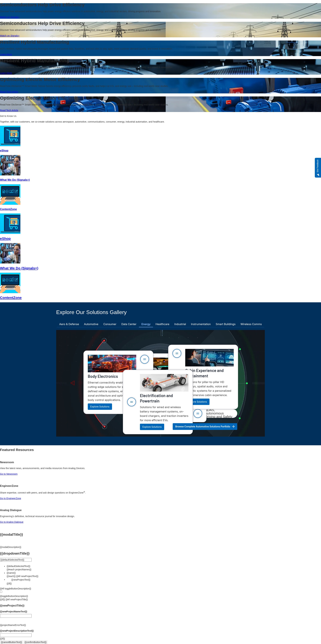321x644 pixels.
Task: Click Explore Solutions on Cabin Experience card
Action: [x=201, y=402]
